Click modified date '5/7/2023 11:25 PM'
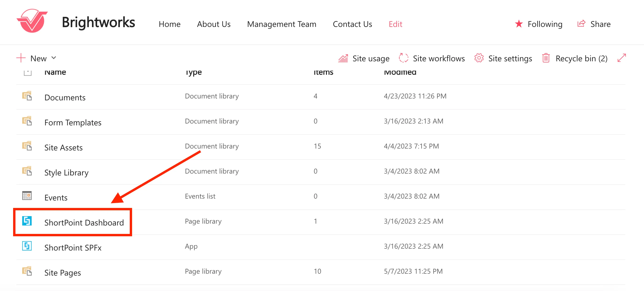644x291 pixels. [x=413, y=271]
